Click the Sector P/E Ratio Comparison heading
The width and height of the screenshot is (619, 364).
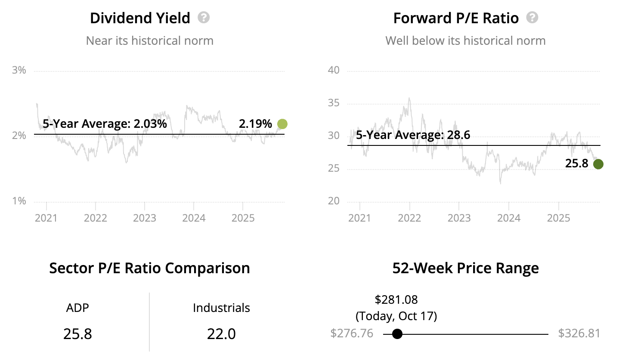pos(149,268)
